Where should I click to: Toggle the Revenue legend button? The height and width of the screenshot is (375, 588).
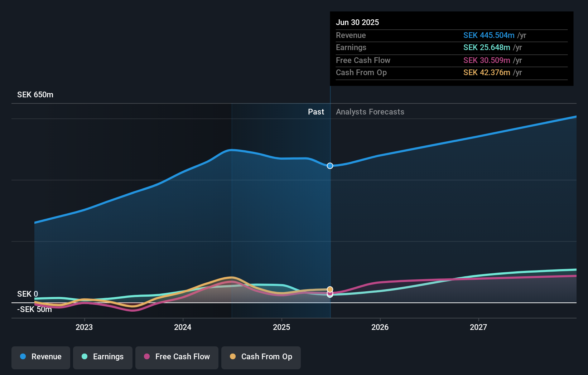click(x=41, y=357)
